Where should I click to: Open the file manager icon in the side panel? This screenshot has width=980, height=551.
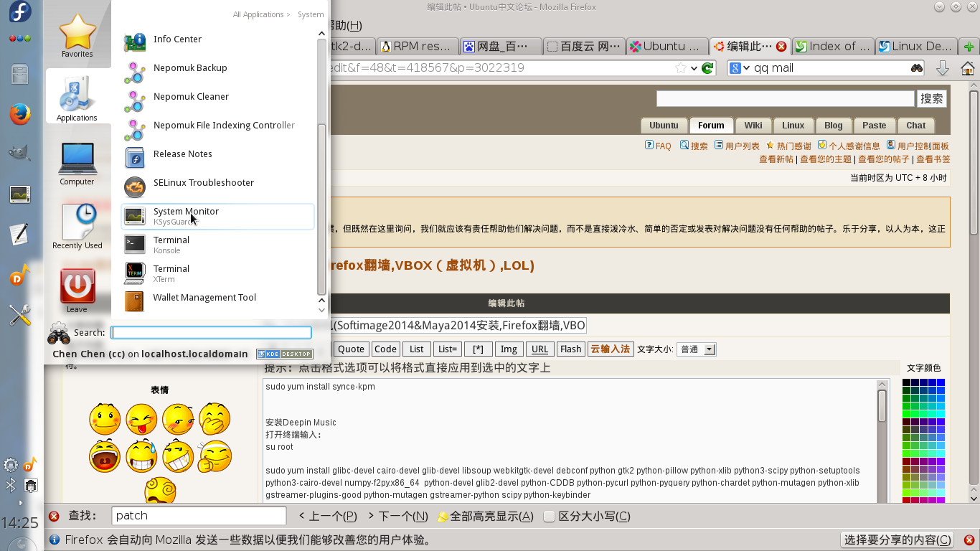19,74
